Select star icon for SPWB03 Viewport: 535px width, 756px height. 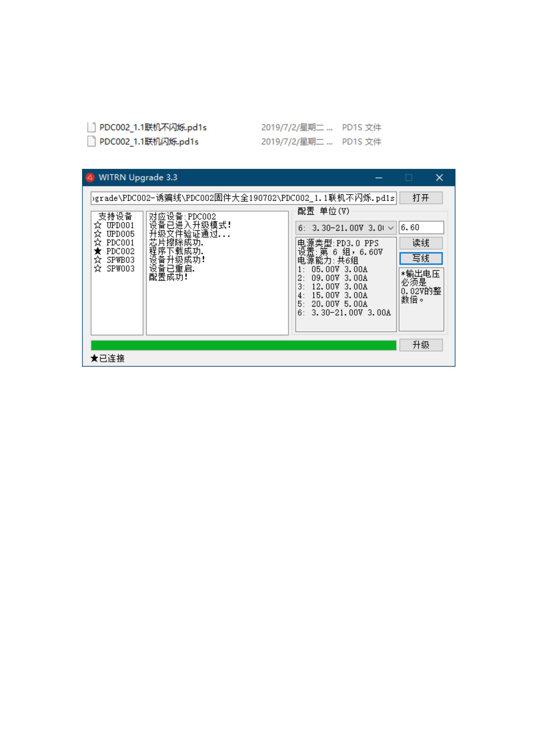click(x=98, y=260)
